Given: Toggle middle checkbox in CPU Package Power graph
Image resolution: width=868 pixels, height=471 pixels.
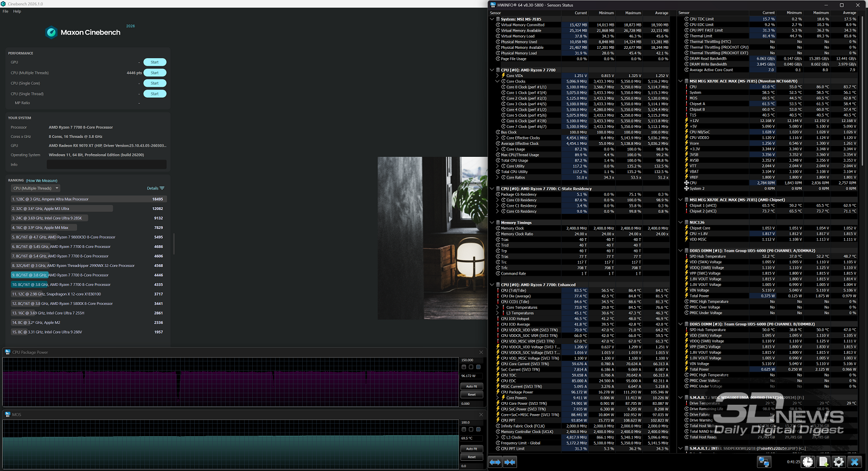Looking at the screenshot, I should 471,367.
